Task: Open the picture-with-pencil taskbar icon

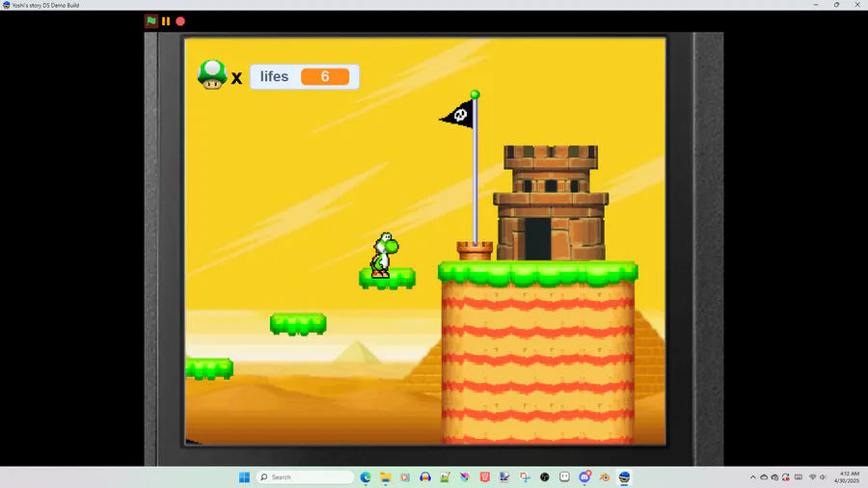Action: 445,477
